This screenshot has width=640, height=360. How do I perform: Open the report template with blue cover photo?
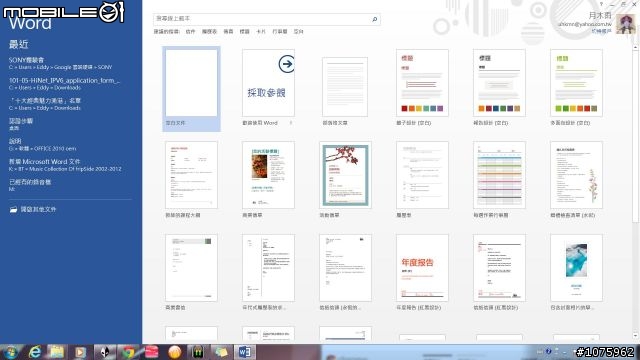click(x=576, y=268)
